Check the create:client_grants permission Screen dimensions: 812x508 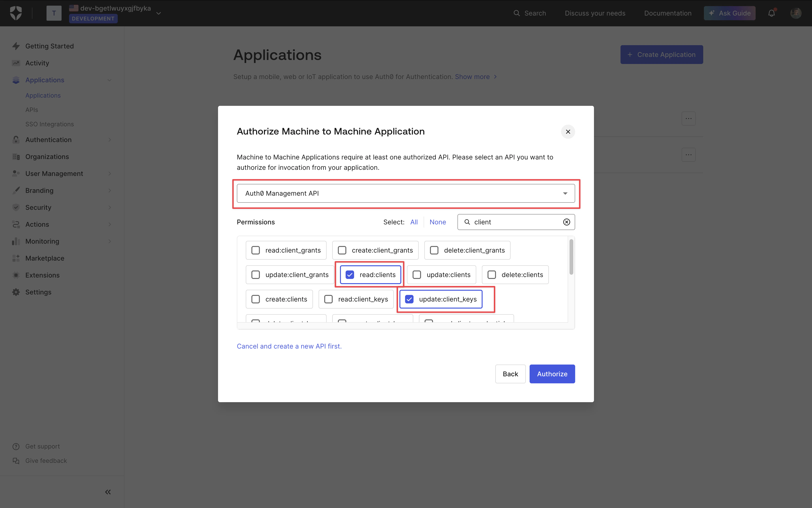coord(342,250)
